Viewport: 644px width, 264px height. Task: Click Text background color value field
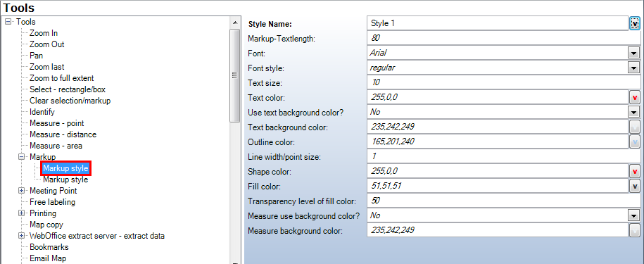(x=498, y=127)
